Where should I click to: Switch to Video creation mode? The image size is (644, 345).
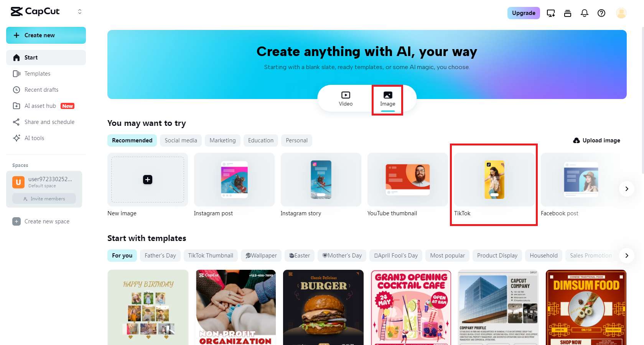346,99
